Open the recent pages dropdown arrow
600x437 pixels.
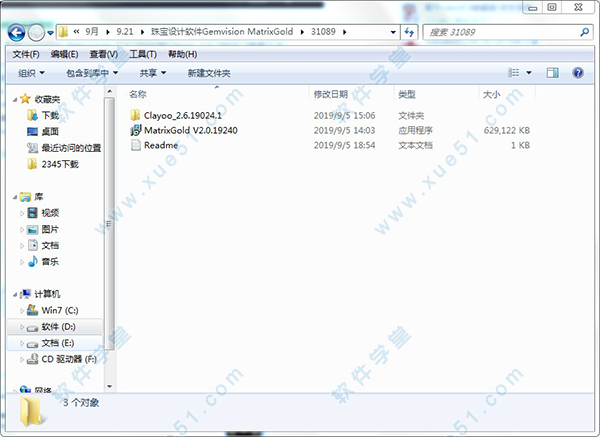(51, 33)
